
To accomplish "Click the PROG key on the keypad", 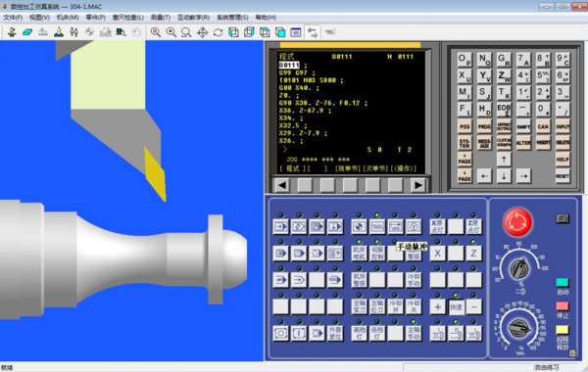I will pyautogui.click(x=484, y=126).
